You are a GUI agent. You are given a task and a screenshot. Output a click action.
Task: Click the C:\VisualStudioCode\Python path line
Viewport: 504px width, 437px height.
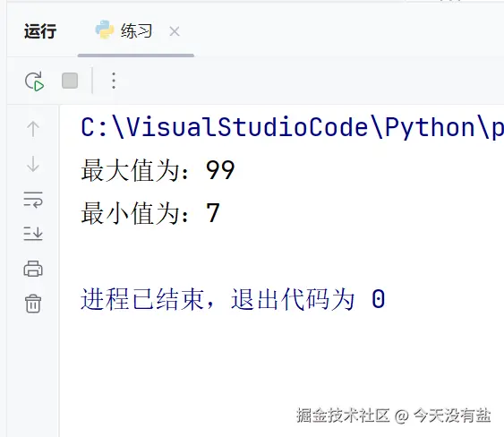(x=292, y=128)
